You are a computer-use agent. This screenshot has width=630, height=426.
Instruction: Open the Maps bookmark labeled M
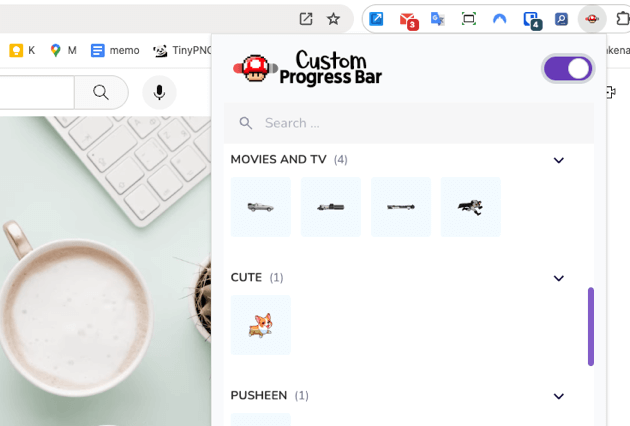63,50
